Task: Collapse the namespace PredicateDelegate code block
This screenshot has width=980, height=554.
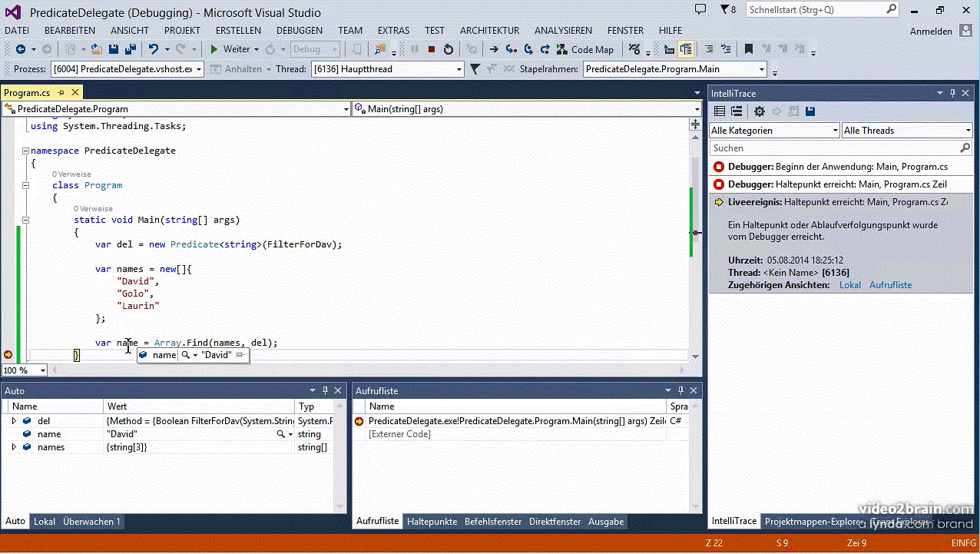Action: click(x=25, y=151)
